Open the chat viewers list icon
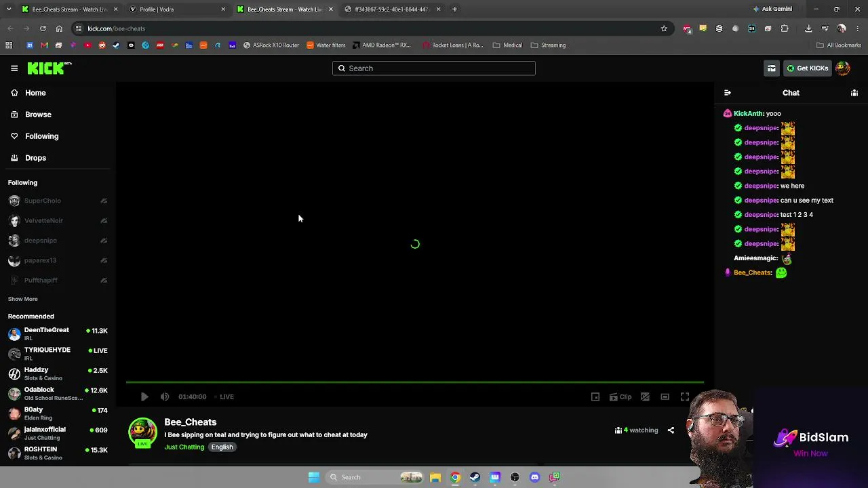The height and width of the screenshot is (488, 868). (x=854, y=93)
